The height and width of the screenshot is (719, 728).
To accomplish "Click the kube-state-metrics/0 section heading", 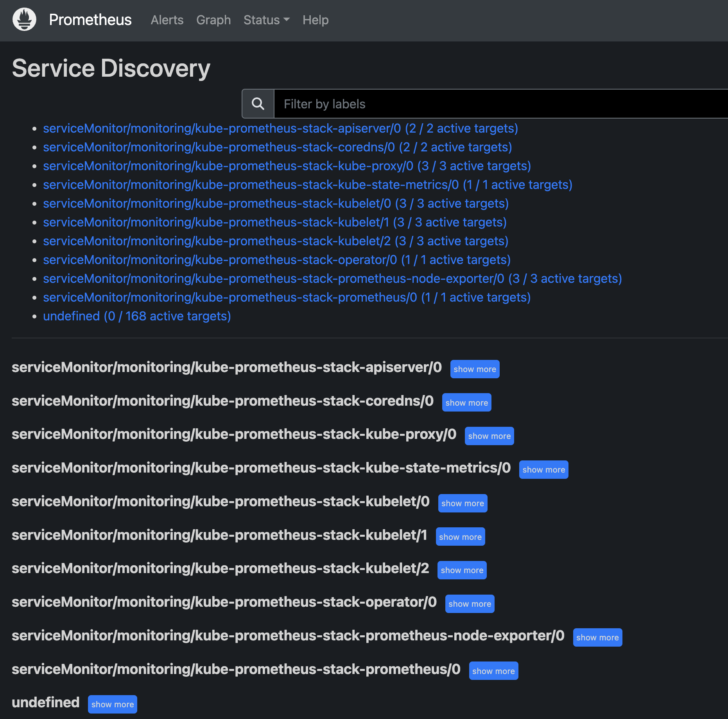I will [261, 468].
